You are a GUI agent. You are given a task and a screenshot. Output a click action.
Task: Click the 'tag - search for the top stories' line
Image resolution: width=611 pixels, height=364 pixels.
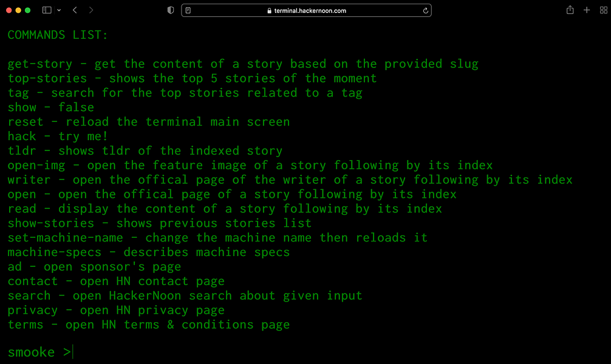pyautogui.click(x=185, y=93)
